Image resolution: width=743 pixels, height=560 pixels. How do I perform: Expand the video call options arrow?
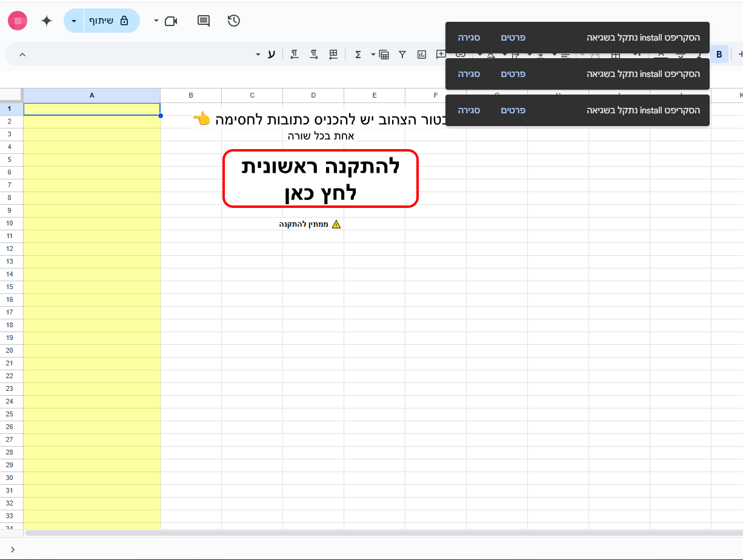pyautogui.click(x=156, y=21)
